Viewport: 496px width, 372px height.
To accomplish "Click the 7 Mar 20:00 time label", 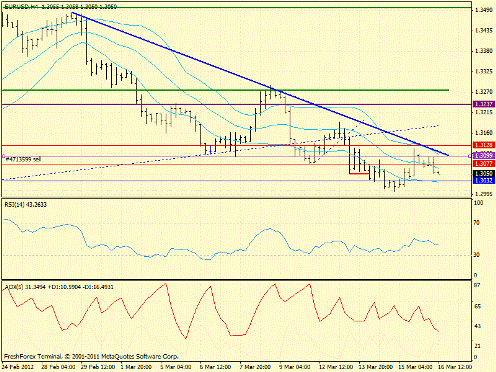I will coord(255,367).
